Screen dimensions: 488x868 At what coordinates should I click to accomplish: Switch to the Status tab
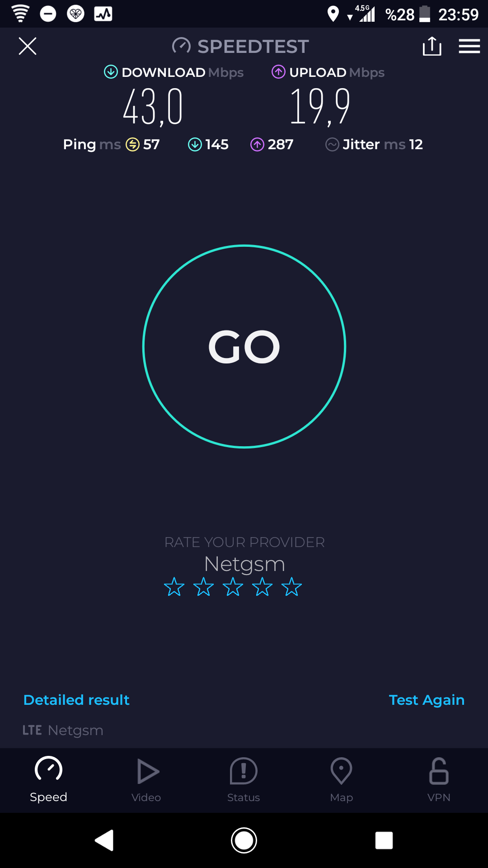[x=244, y=780]
